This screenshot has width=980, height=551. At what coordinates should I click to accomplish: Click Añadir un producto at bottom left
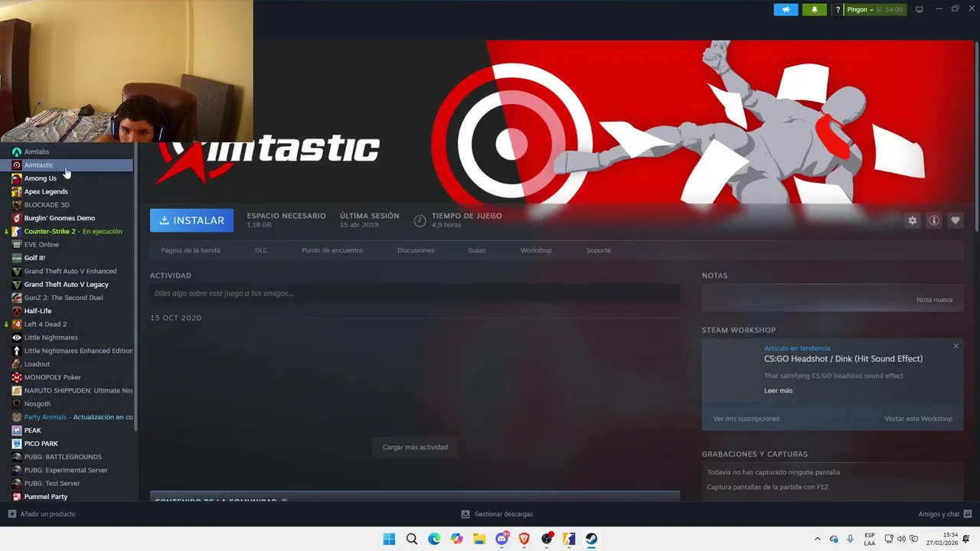point(42,514)
